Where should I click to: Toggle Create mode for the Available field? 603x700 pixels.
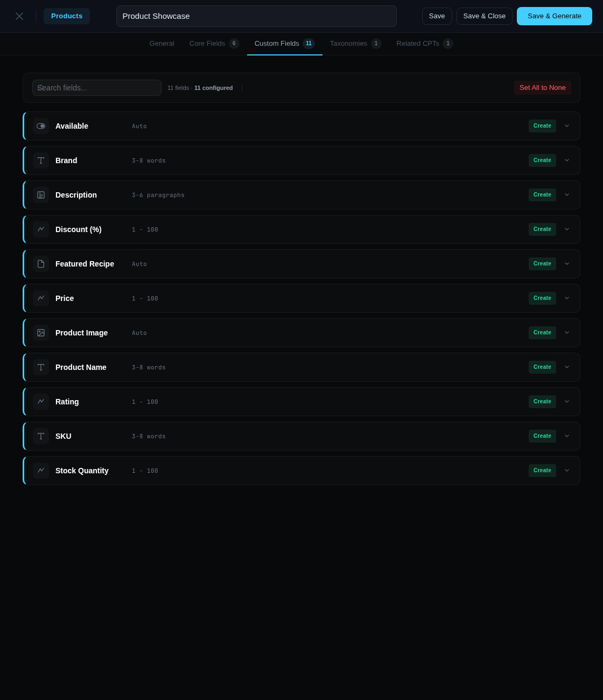pyautogui.click(x=542, y=126)
